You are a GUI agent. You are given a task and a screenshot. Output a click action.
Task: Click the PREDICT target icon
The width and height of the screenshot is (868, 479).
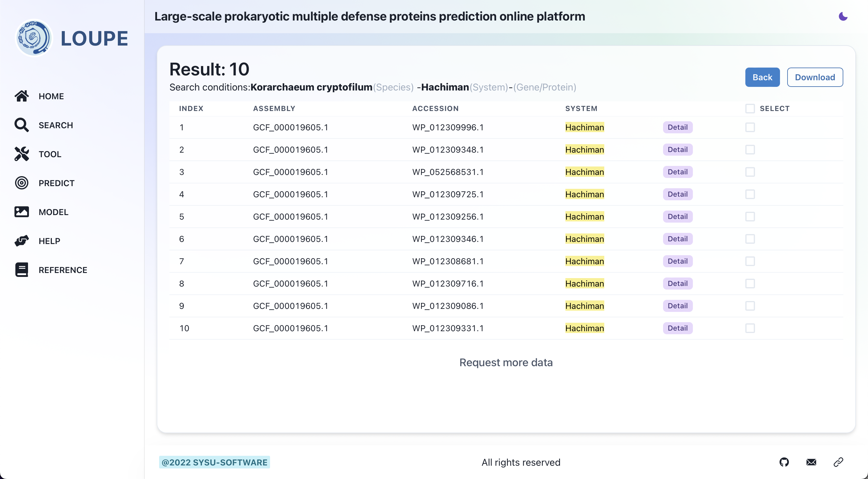22,183
